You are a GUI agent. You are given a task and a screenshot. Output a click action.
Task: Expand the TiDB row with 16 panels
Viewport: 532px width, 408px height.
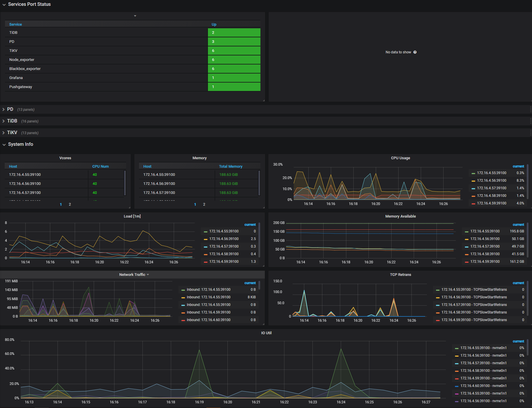(12, 121)
